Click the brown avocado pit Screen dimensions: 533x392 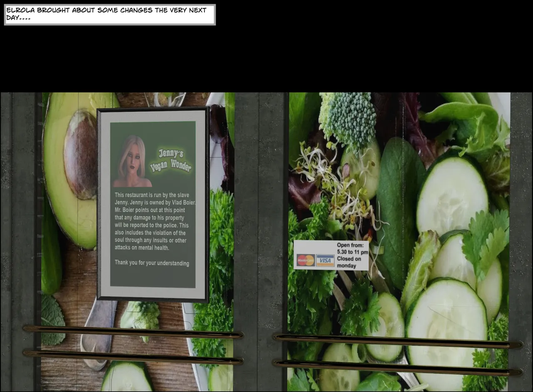[81, 154]
